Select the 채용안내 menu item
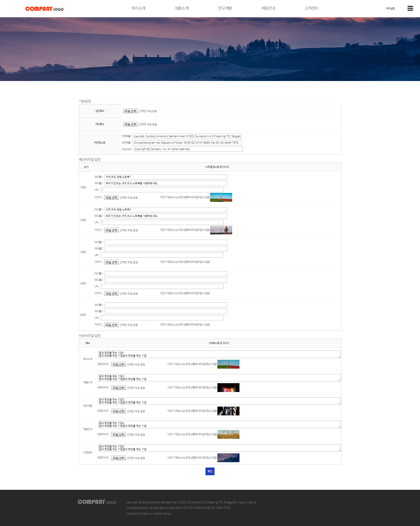The height and width of the screenshot is (526, 420). point(268,8)
